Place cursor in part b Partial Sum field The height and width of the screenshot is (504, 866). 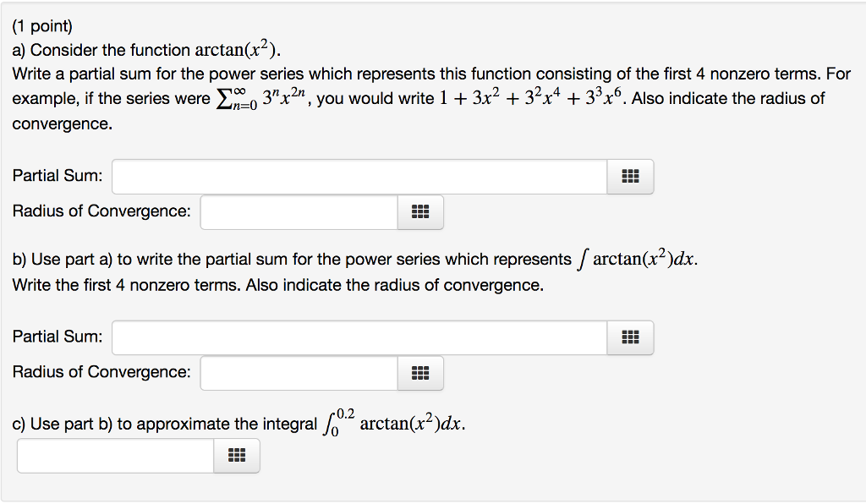click(355, 336)
